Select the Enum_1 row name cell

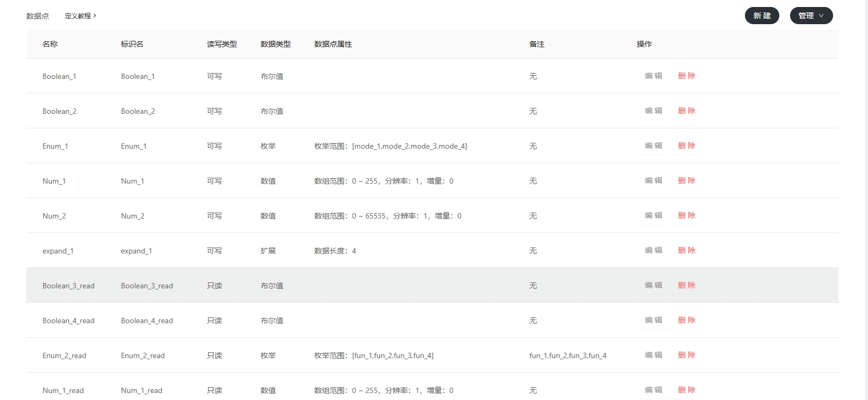(55, 146)
